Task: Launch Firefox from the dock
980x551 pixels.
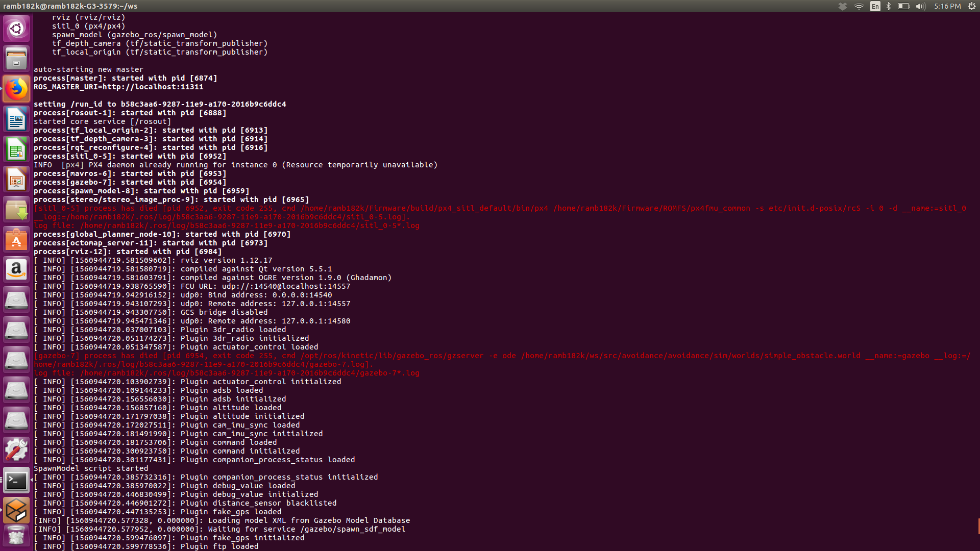Action: click(x=16, y=89)
